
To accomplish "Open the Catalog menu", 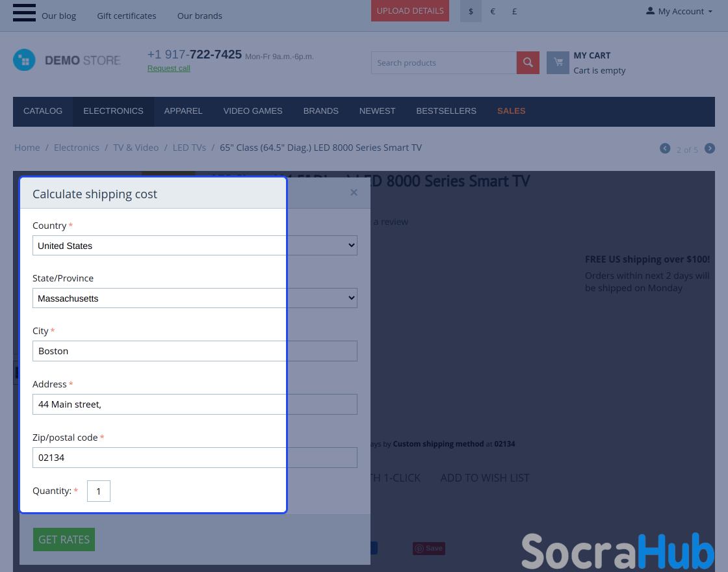I will [43, 111].
